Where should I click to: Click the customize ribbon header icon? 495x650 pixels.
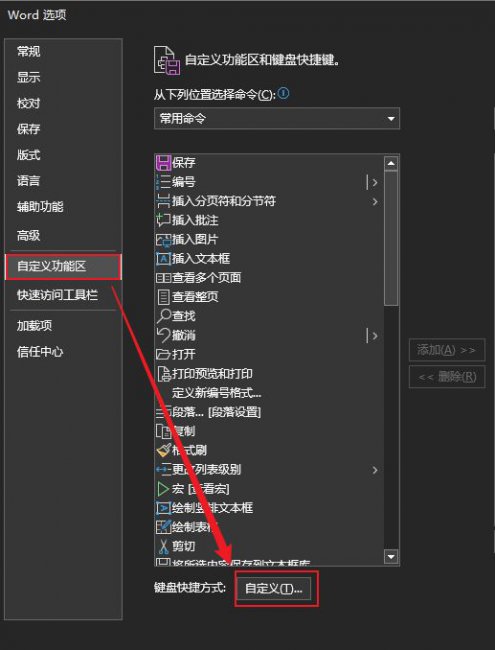click(167, 61)
